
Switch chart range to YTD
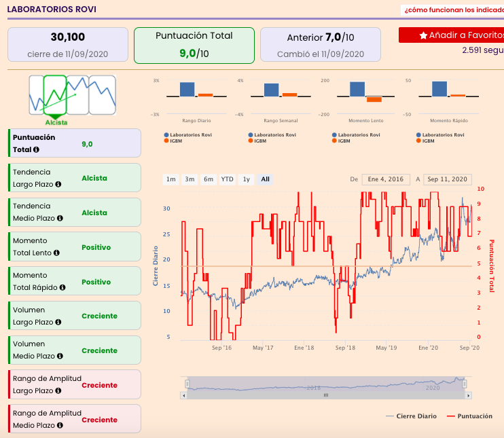tap(228, 179)
